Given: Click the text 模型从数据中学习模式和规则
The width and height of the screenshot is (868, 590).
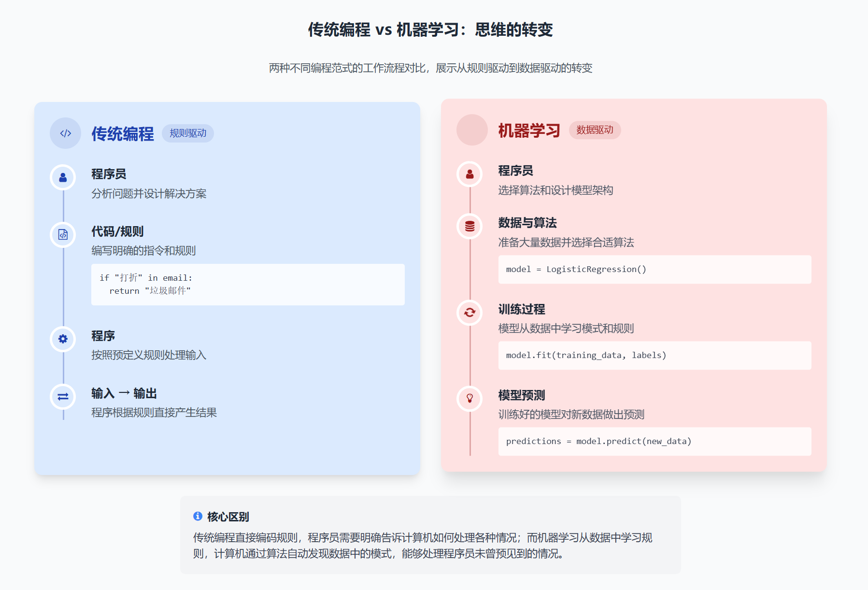Looking at the screenshot, I should [566, 329].
